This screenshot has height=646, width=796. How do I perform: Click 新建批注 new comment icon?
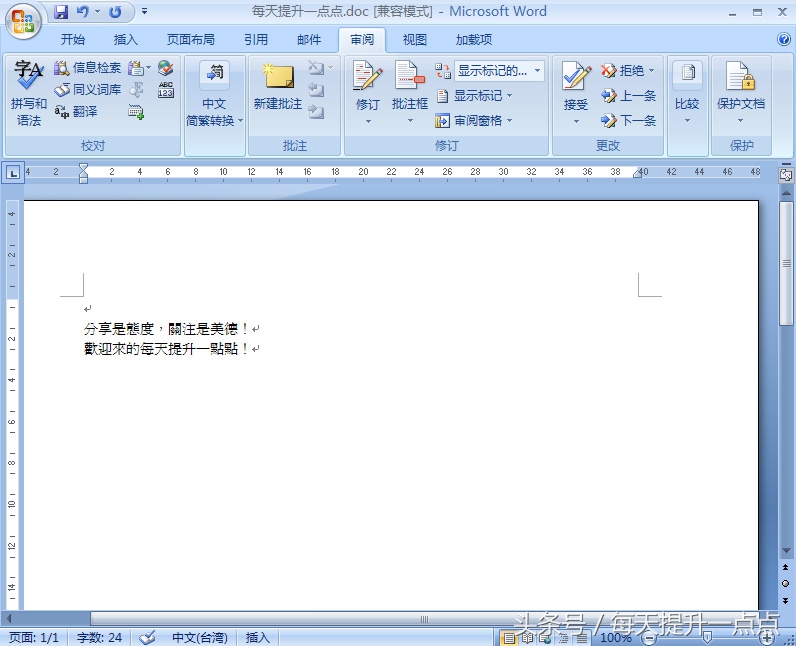coord(278,77)
